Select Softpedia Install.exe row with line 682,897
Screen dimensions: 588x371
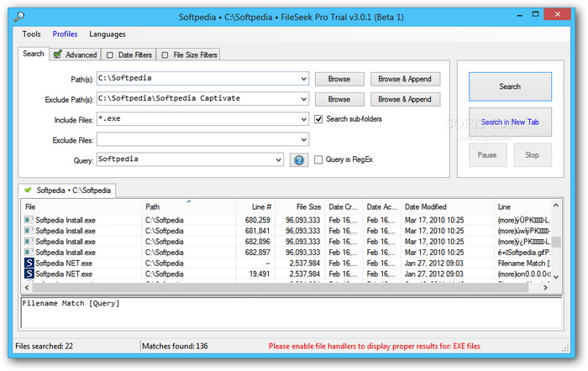coord(287,253)
